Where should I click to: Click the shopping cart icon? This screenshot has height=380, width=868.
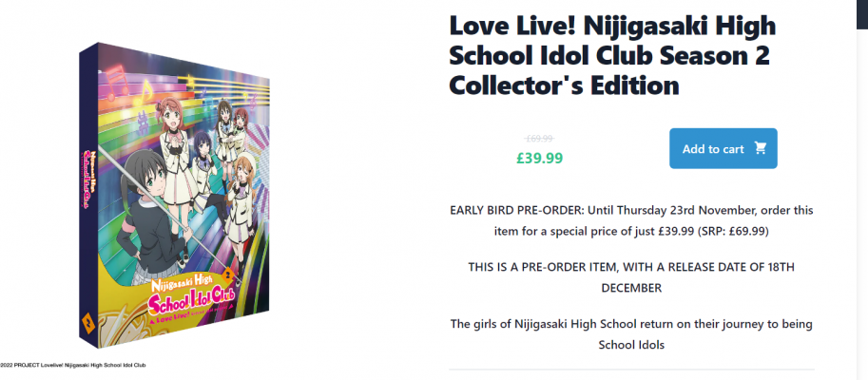[x=761, y=148]
